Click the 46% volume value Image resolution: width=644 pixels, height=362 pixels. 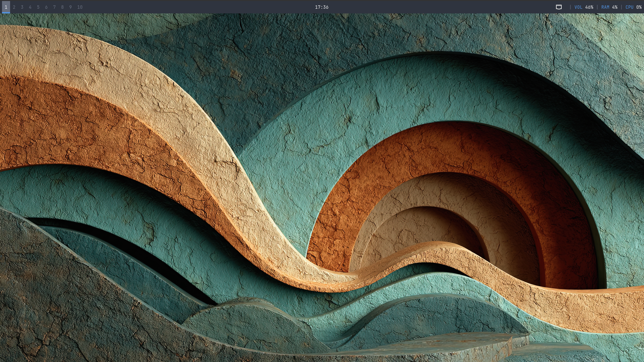[589, 7]
